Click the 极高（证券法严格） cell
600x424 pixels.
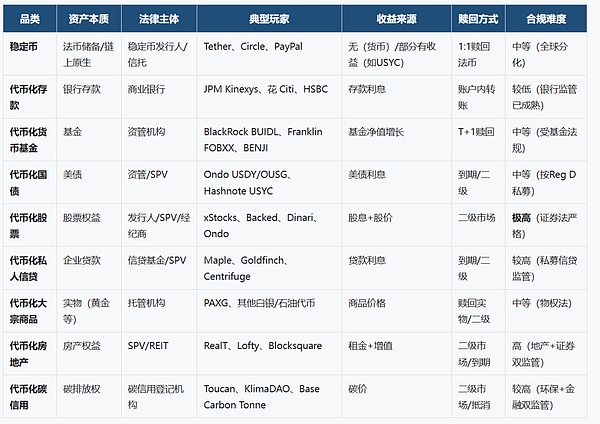coord(545,226)
